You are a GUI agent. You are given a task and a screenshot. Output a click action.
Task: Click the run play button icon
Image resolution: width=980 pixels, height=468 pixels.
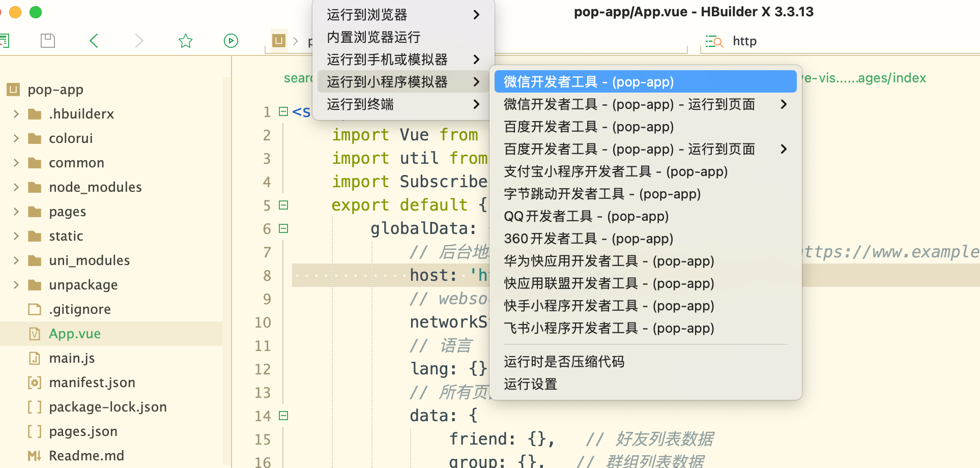[x=231, y=41]
